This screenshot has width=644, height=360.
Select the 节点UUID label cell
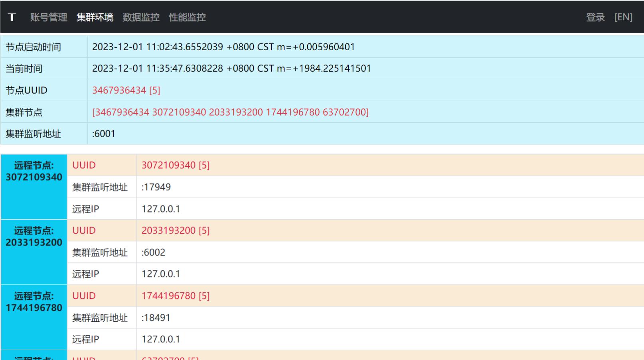[44, 90]
